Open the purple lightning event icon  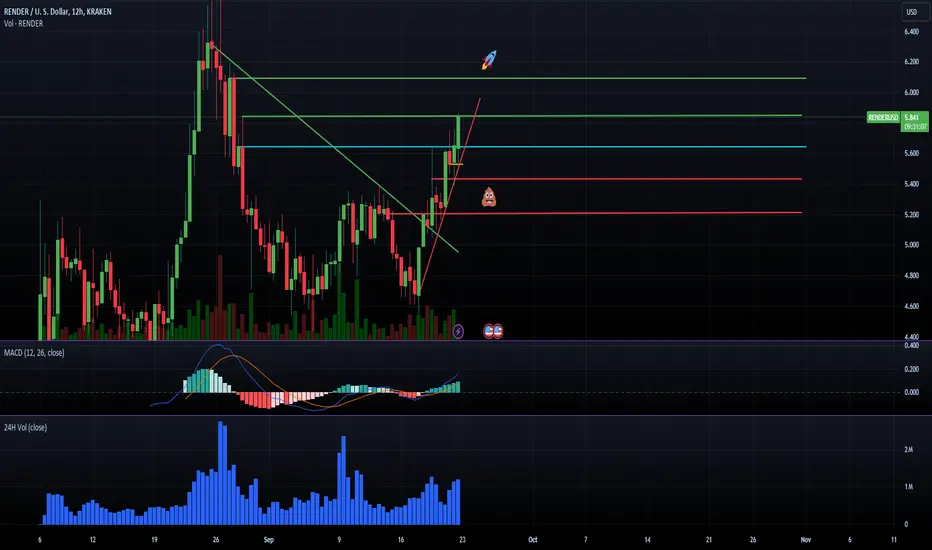pos(458,331)
